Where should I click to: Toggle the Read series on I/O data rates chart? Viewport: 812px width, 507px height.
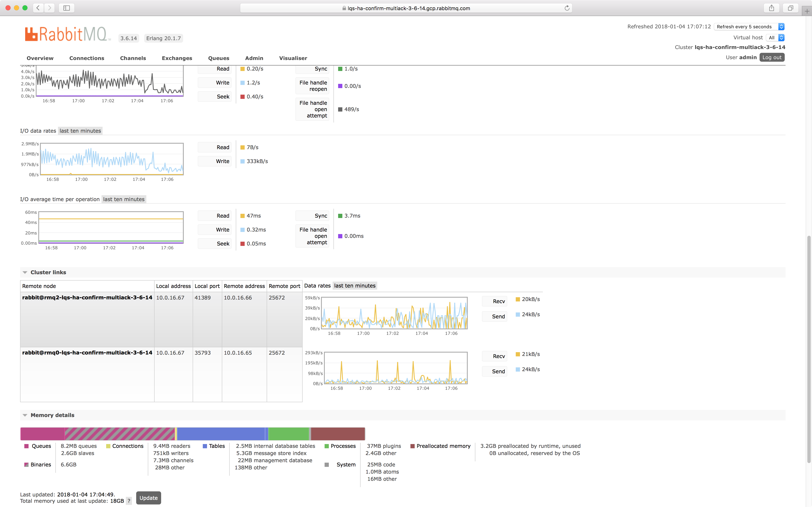214,147
